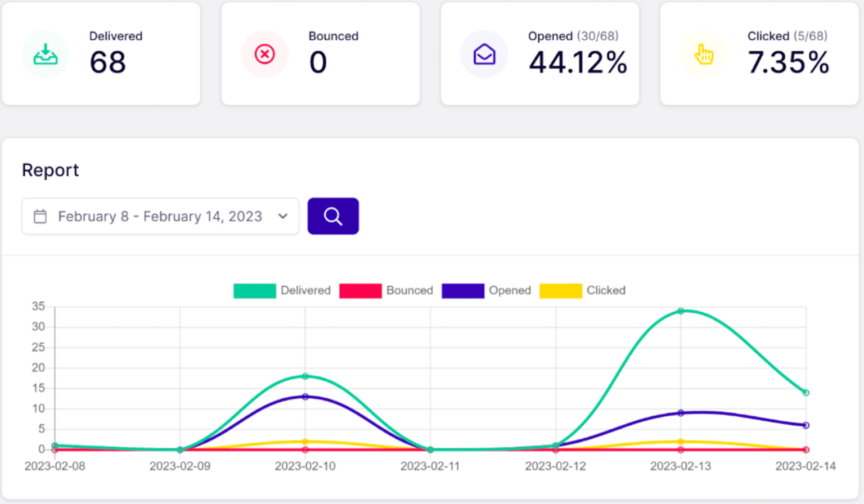
Task: Click the 44.12% open rate value
Action: click(577, 63)
